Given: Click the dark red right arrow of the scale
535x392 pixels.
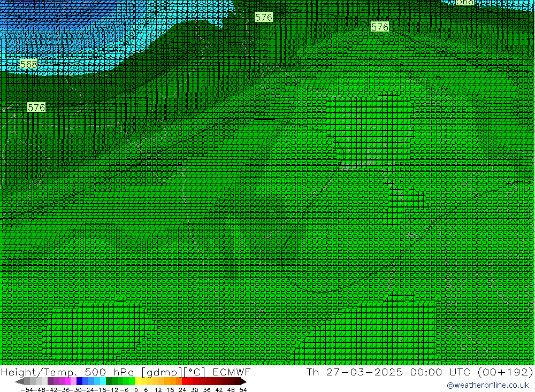Looking at the screenshot, I should point(243,381).
